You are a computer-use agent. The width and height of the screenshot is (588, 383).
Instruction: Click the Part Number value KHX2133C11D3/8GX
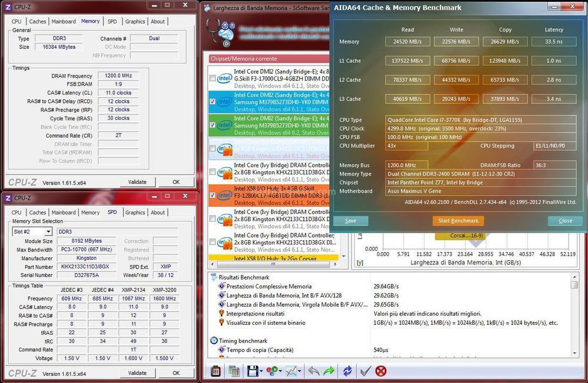pos(85,267)
